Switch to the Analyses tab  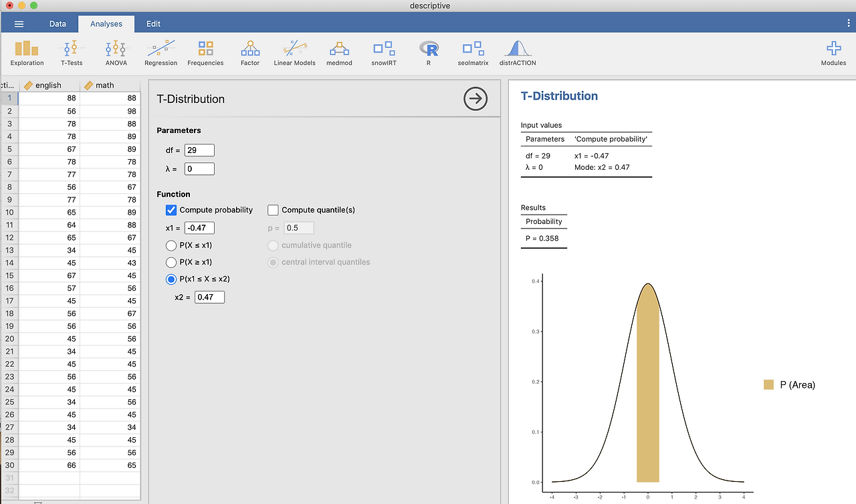point(106,24)
